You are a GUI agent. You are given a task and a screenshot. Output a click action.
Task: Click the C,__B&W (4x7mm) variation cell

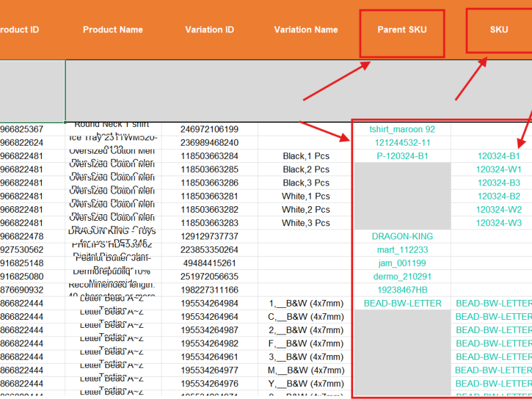click(x=306, y=317)
